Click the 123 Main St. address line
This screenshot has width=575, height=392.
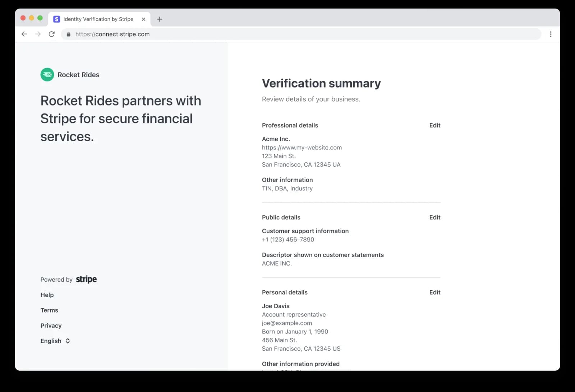(279, 156)
